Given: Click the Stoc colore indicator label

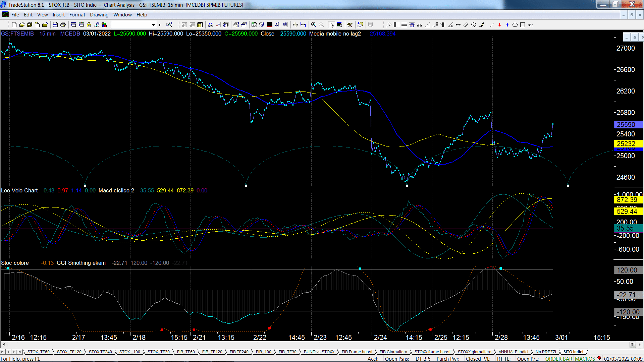Looking at the screenshot, I should pyautogui.click(x=15, y=263).
